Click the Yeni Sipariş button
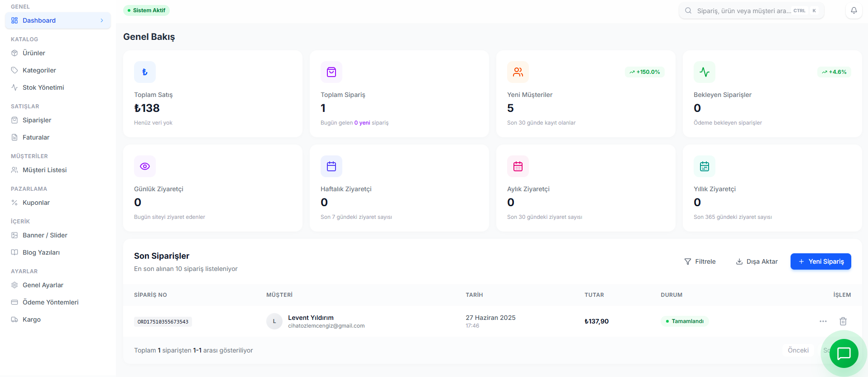 820,261
